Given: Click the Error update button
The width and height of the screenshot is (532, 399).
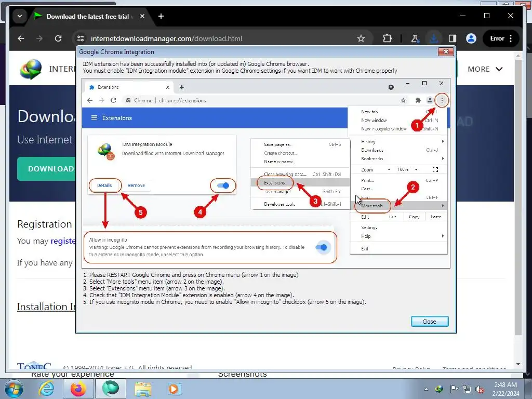Looking at the screenshot, I should [x=497, y=38].
